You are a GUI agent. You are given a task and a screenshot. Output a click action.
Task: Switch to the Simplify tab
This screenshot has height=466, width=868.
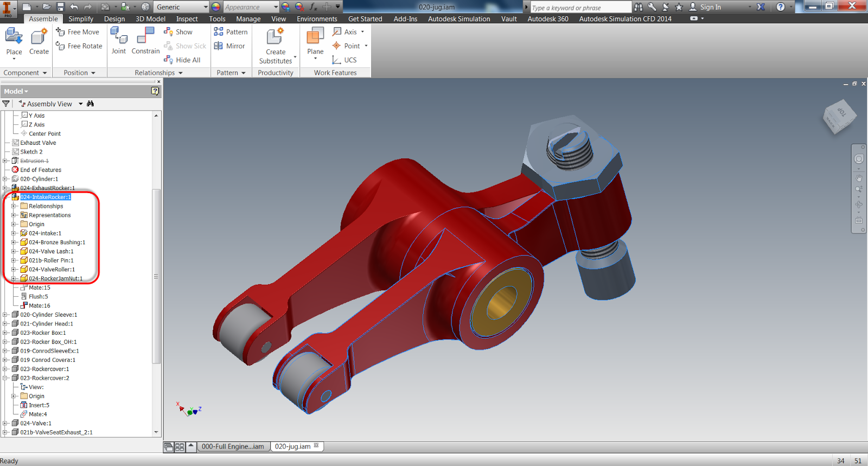click(x=81, y=18)
